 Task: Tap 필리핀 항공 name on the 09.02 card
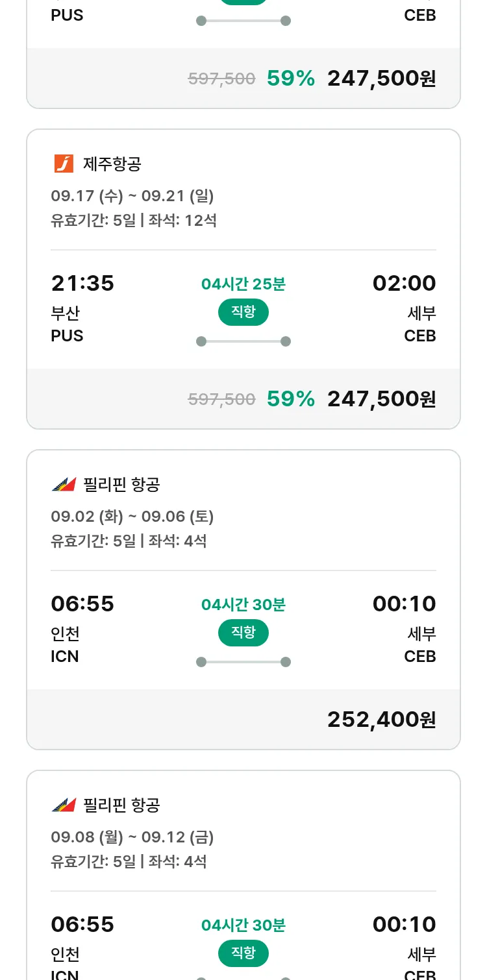click(121, 485)
